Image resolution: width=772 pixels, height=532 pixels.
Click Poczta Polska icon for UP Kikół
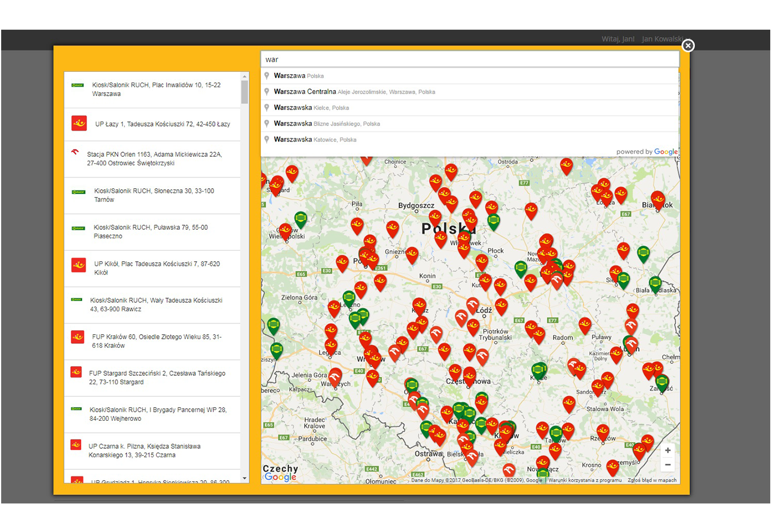[79, 265]
